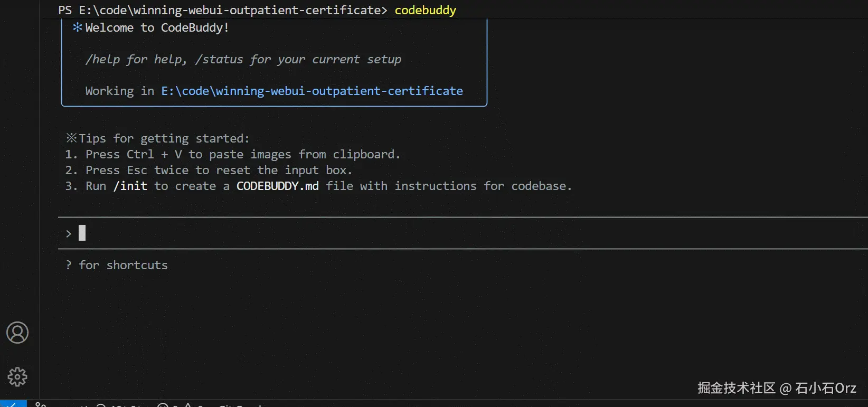This screenshot has height=407, width=868.
Task: Click the /init command in tips
Action: click(x=130, y=186)
